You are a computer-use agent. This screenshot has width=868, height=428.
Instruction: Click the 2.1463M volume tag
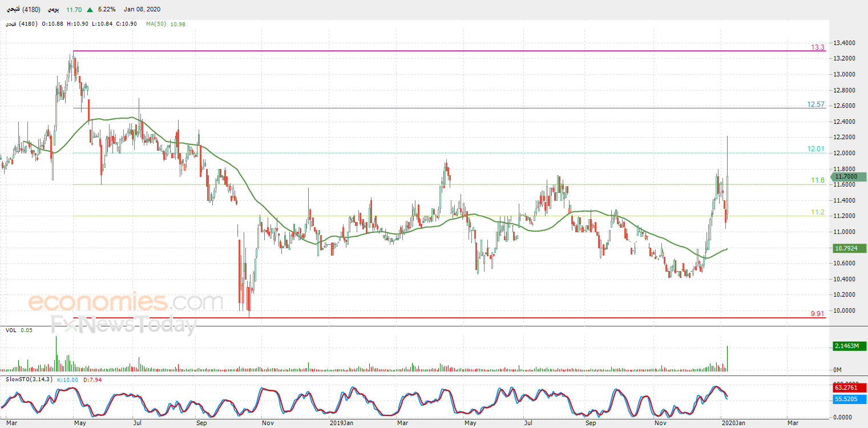pyautogui.click(x=850, y=346)
